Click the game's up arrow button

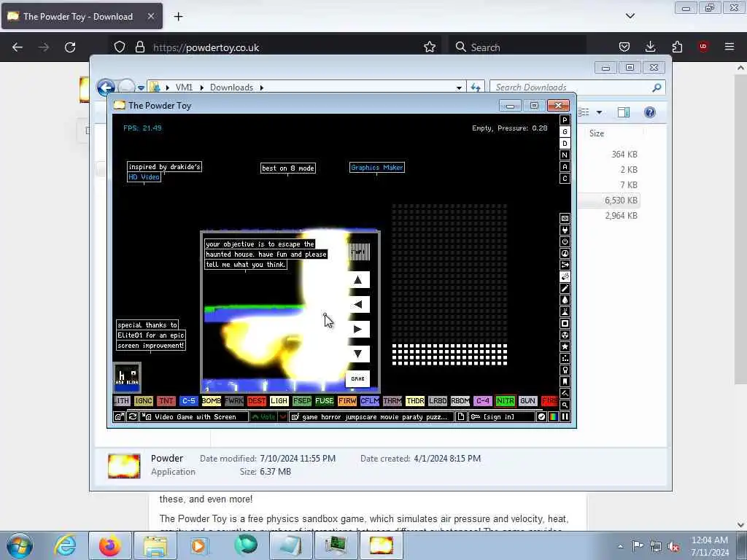pyautogui.click(x=357, y=280)
